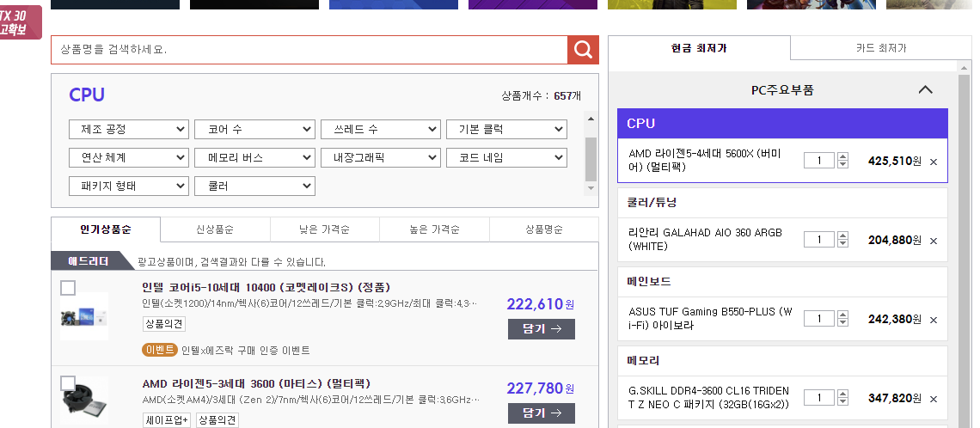Collapse PC주요부품 section with chevron
This screenshot has height=428, width=980.
[x=925, y=90]
